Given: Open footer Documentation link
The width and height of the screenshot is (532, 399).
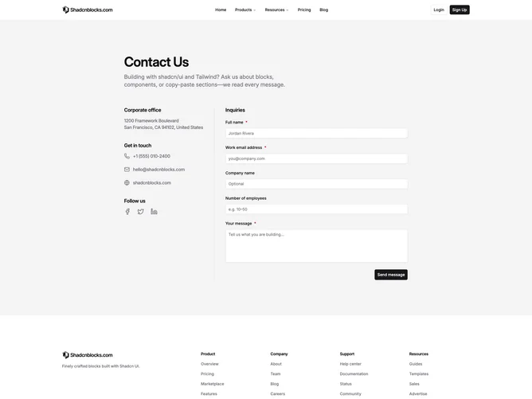Looking at the screenshot, I should pyautogui.click(x=354, y=374).
